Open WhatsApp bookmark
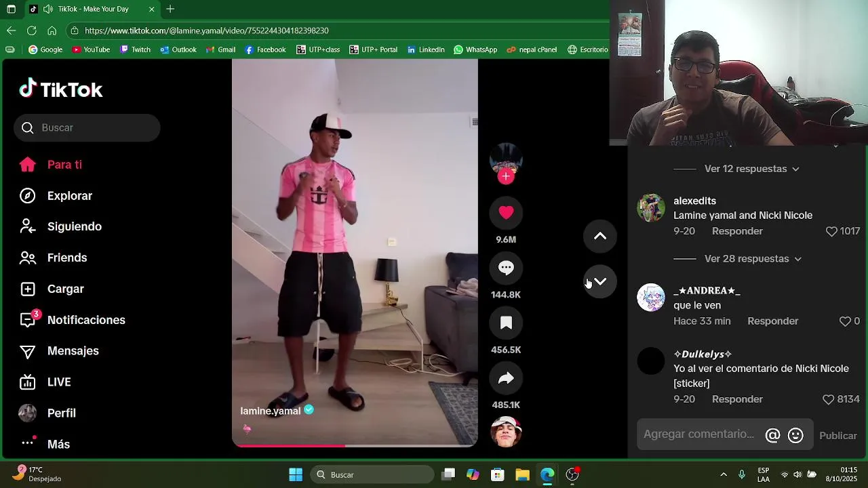 coord(475,49)
